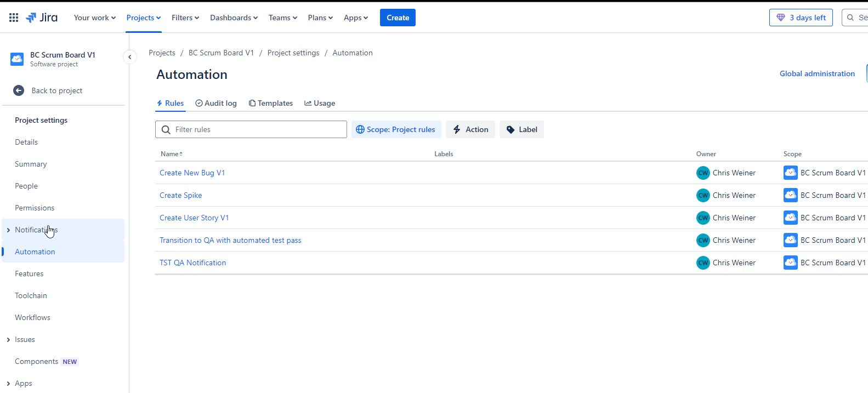Open the Create New Bug V1 rule
This screenshot has width=868, height=393.
192,173
